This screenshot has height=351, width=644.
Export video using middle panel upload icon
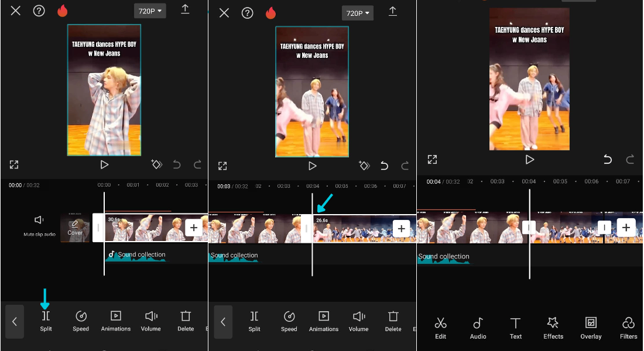393,12
